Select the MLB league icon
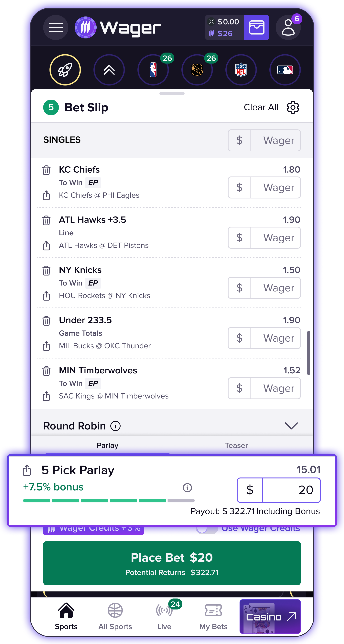This screenshot has height=644, width=344. [285, 70]
